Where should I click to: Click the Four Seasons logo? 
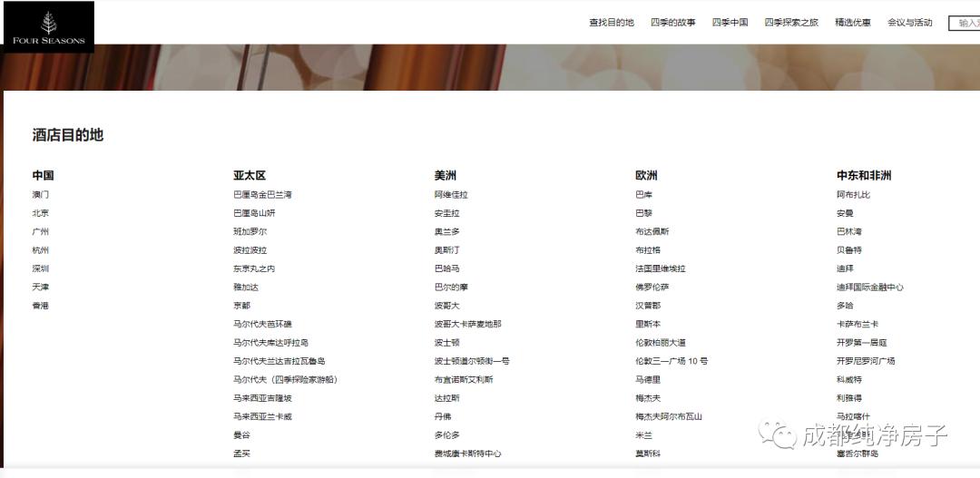pos(48,26)
